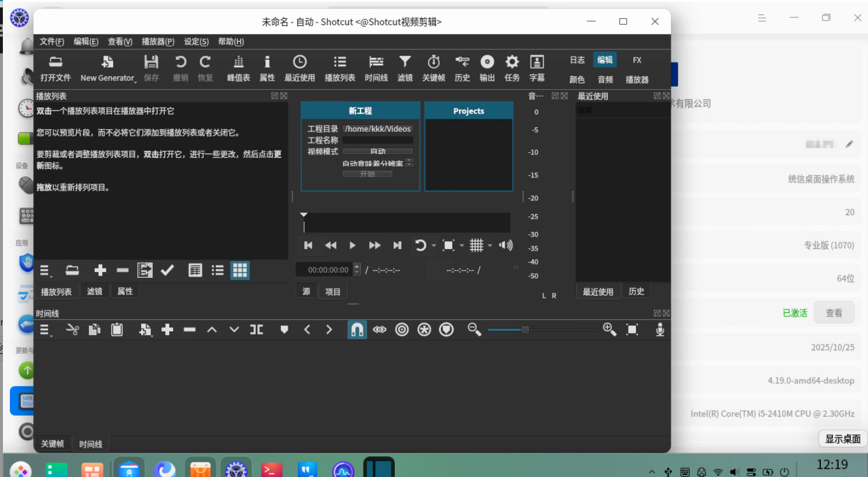Open the Settings (设定) menu
This screenshot has width=868, height=477.
coord(196,41)
